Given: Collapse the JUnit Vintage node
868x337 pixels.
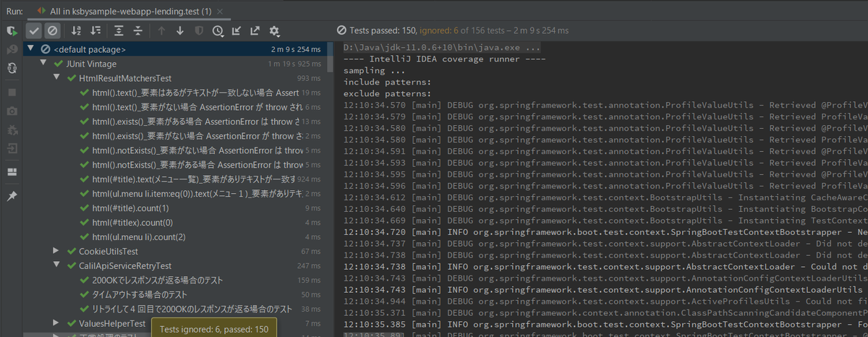Looking at the screenshot, I should coord(45,64).
